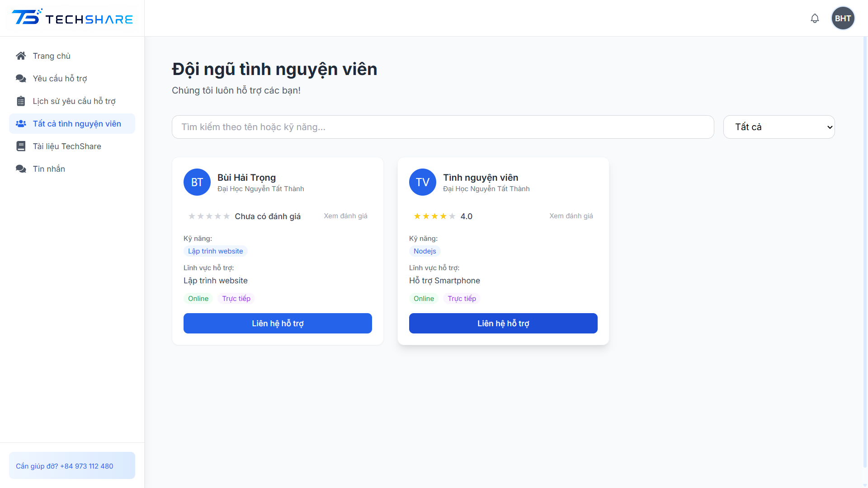Screen dimensions: 868x488
Task: Click the Đội ngũ tình nguyện viên heading
Action: coord(274,69)
